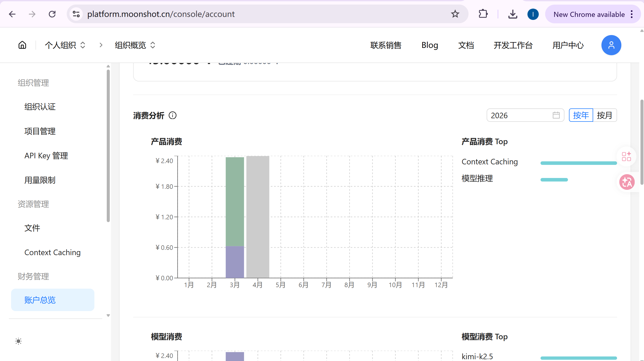Click the floating apps grid icon

(x=626, y=156)
